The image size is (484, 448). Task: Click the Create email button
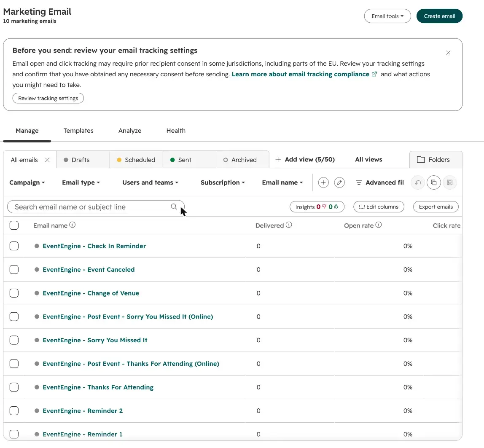(439, 16)
